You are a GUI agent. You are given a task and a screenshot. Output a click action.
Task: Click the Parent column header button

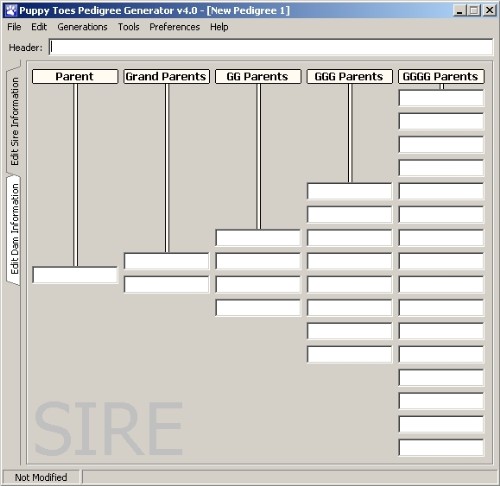(x=75, y=76)
